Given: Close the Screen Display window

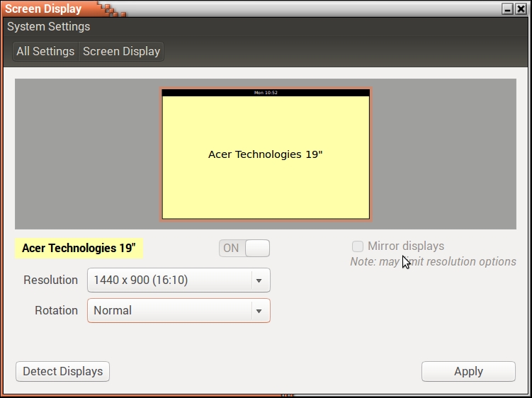Looking at the screenshot, I should tap(521, 9).
